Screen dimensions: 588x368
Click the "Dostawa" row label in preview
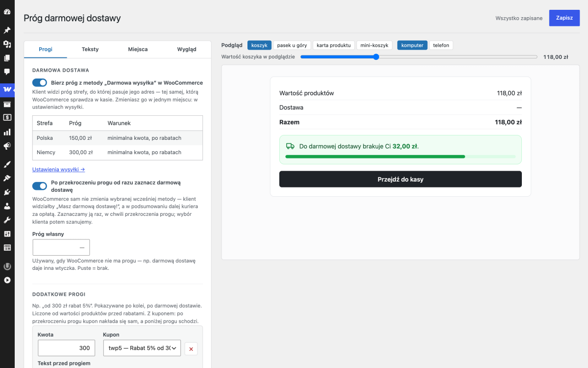pyautogui.click(x=291, y=107)
